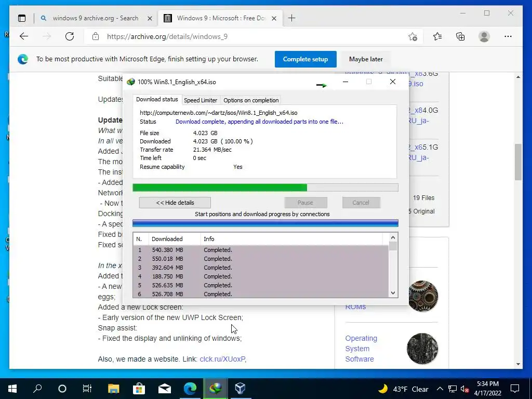The height and width of the screenshot is (399, 532).
Task: Open the notification center icon
Action: click(515, 389)
